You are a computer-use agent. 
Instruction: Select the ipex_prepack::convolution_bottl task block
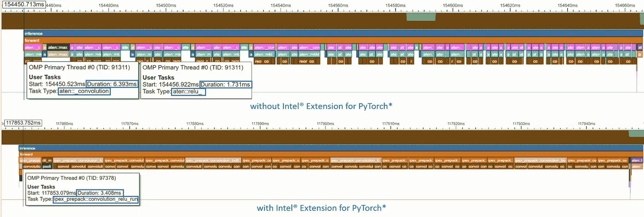click(213, 160)
